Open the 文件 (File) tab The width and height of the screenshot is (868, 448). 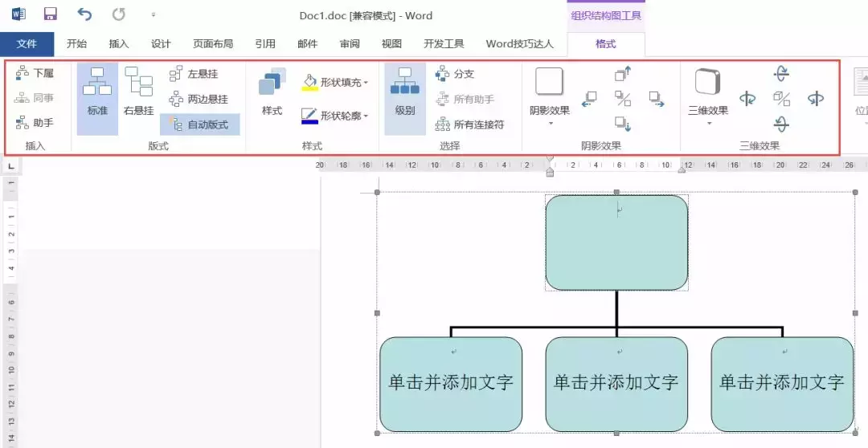(x=27, y=44)
